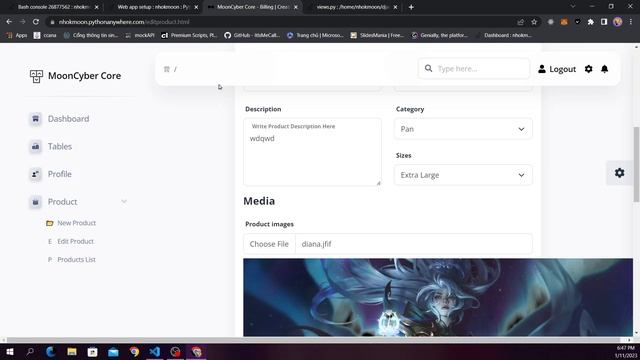Viewport: 640px width, 360px height.
Task: Open Visual Studio Code from taskbar
Action: (x=155, y=352)
